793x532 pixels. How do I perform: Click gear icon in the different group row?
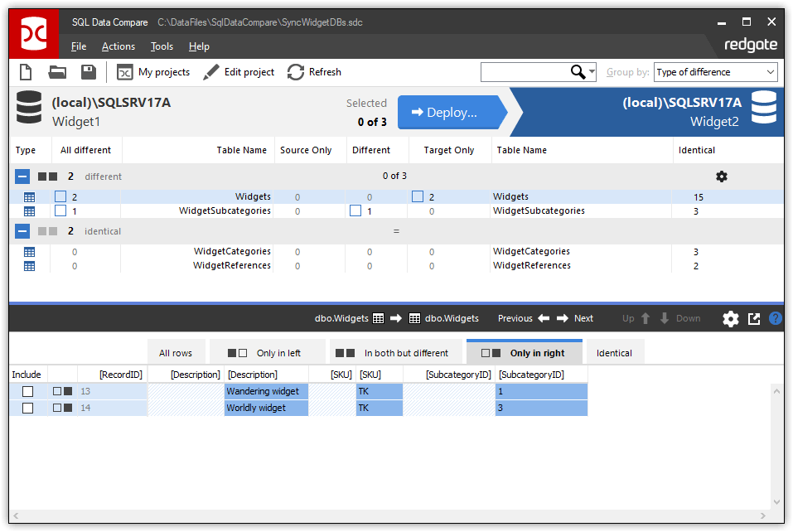point(722,177)
